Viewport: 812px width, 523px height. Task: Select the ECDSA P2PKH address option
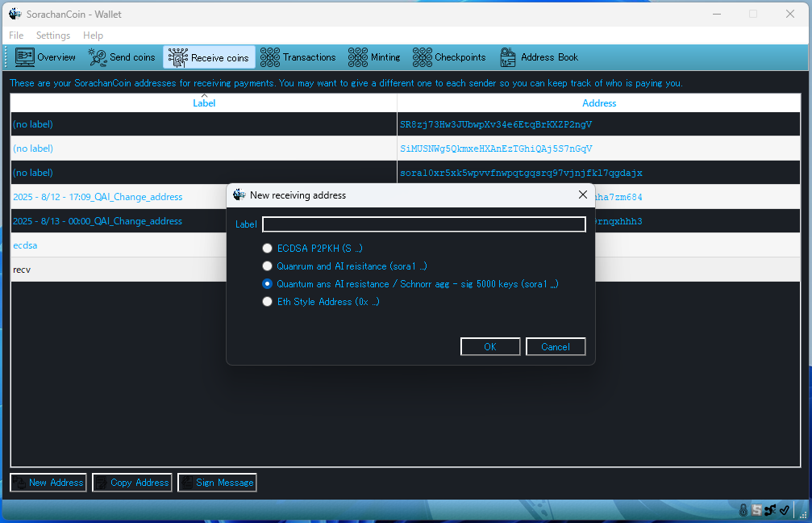tap(268, 249)
